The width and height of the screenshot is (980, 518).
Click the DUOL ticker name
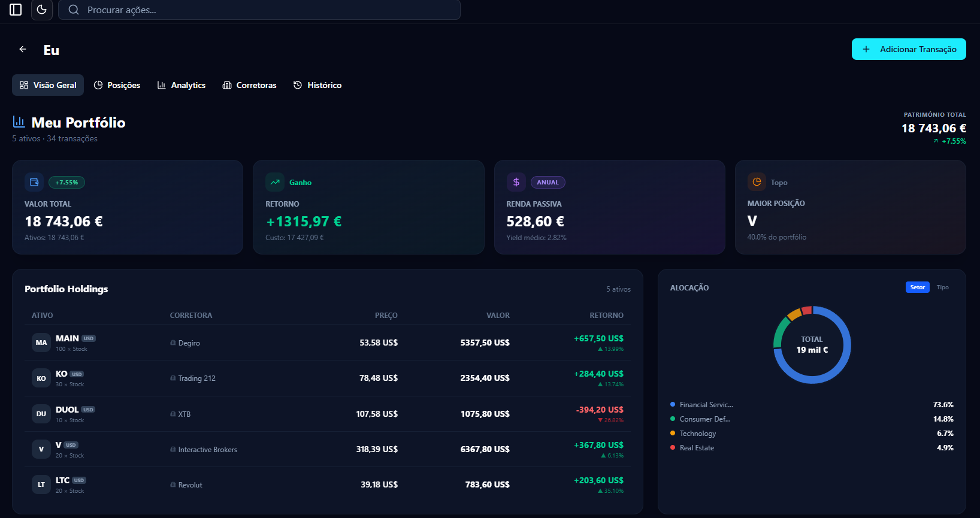pyautogui.click(x=67, y=410)
